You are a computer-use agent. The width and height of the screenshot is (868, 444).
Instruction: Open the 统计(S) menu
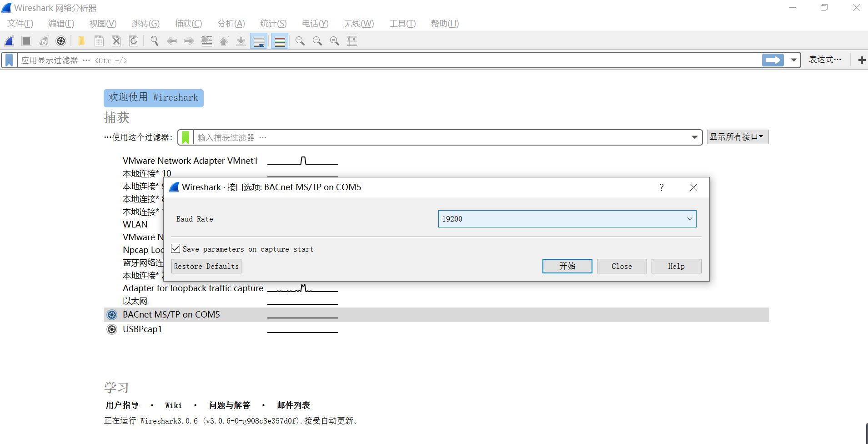click(274, 24)
